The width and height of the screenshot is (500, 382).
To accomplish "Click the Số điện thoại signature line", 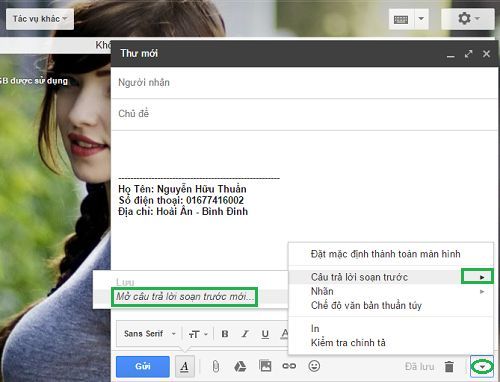I will pos(181,200).
